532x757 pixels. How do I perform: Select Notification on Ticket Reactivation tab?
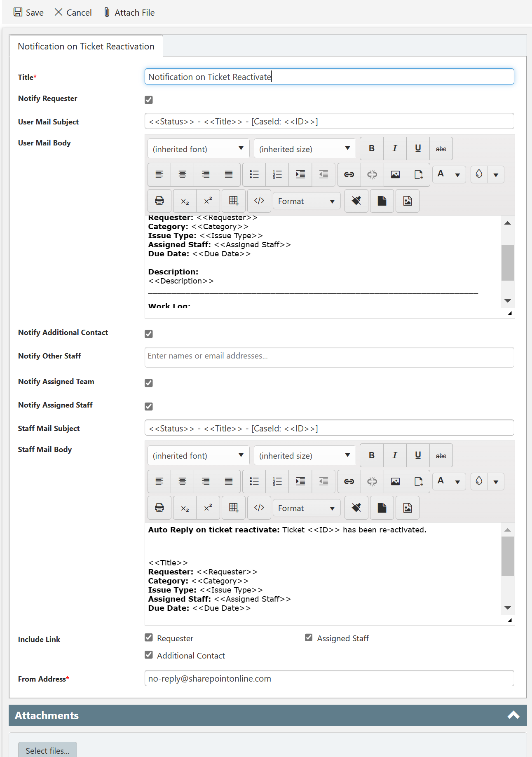(86, 46)
